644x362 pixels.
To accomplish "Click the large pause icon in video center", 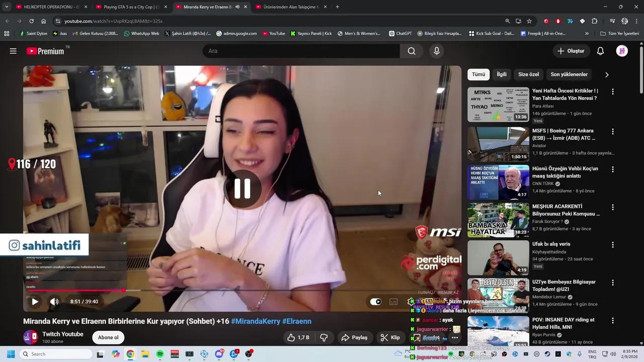I will point(242,189).
